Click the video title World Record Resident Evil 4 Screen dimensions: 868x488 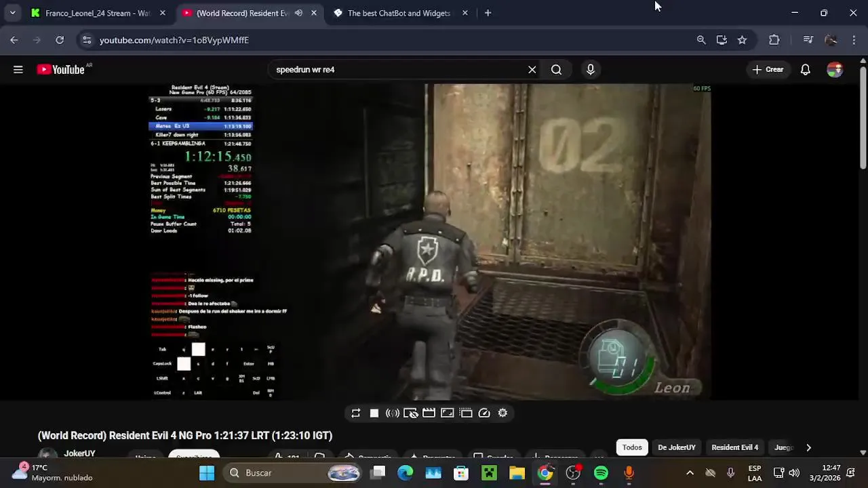coord(185,436)
